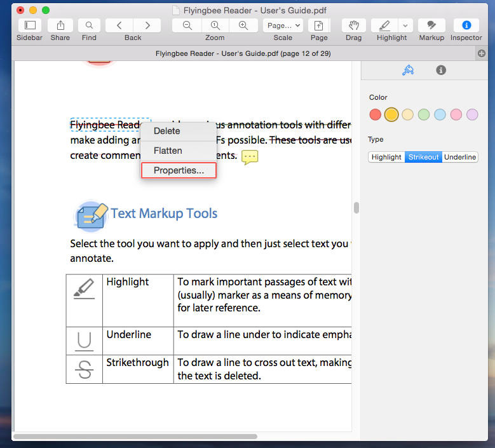The width and height of the screenshot is (495, 448).
Task: Click the Text Markup Tools heading icon
Action: point(91,216)
